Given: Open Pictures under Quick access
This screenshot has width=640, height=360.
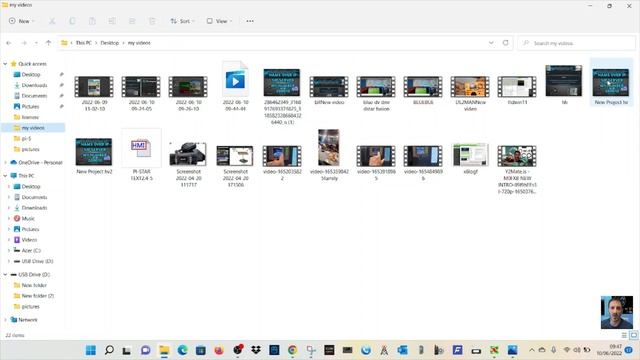Looking at the screenshot, I should tap(30, 107).
